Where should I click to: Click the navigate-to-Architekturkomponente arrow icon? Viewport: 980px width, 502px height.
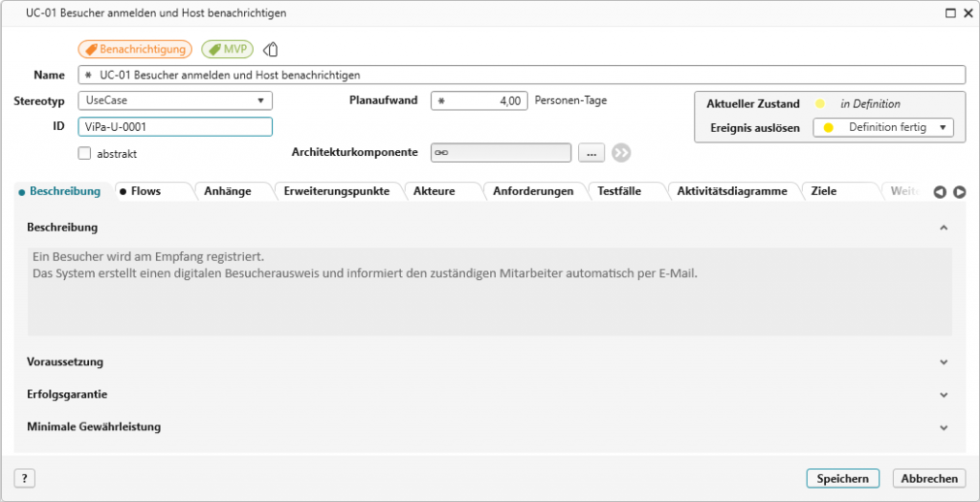click(x=621, y=152)
